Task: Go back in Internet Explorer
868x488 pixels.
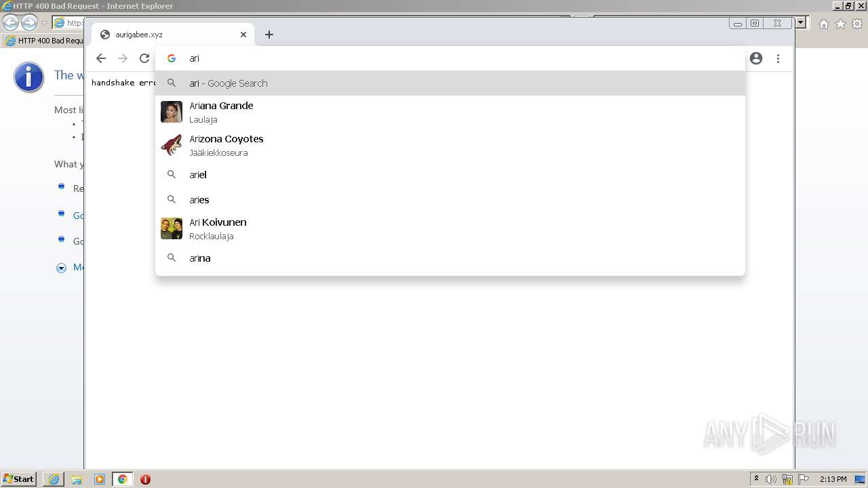Action: pyautogui.click(x=11, y=23)
